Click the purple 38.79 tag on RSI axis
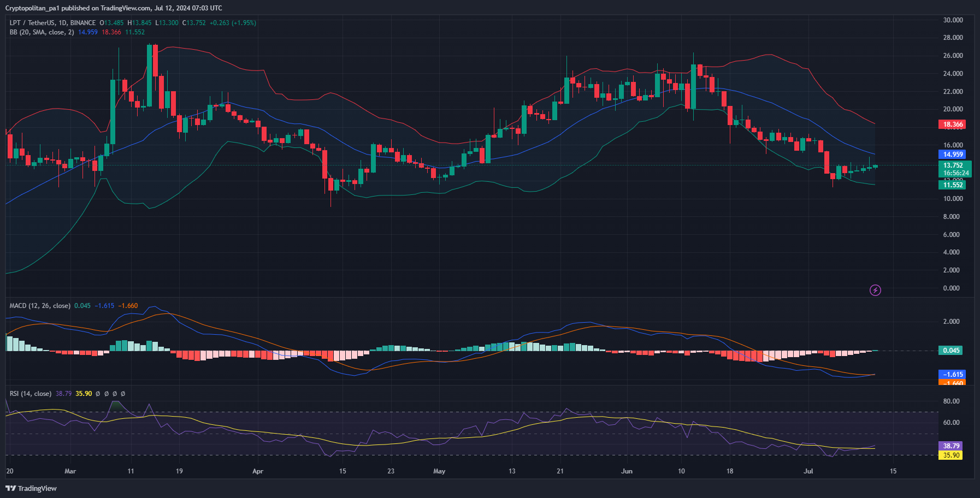This screenshot has width=980, height=498. click(x=950, y=446)
